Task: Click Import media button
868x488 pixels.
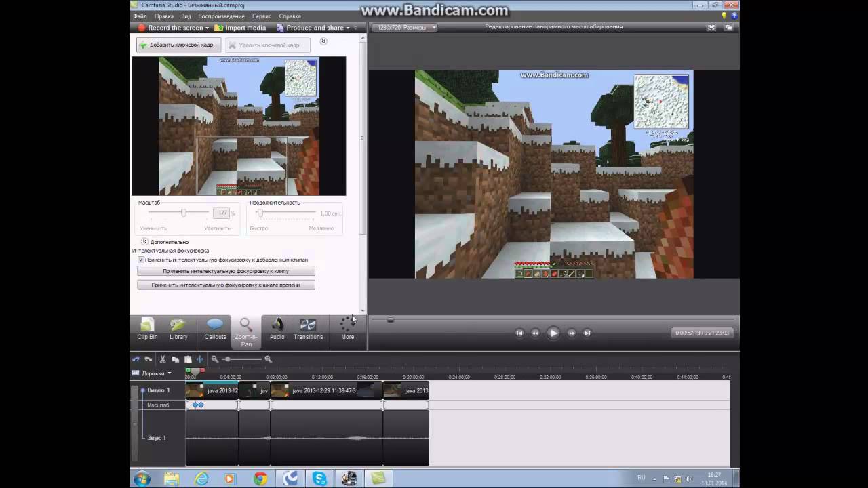Action: [x=240, y=28]
